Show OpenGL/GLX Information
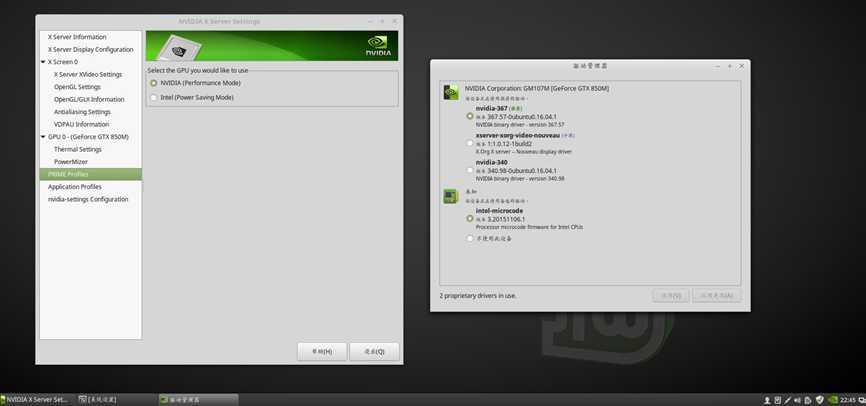Screen dimensions: 866x406 pos(91,99)
